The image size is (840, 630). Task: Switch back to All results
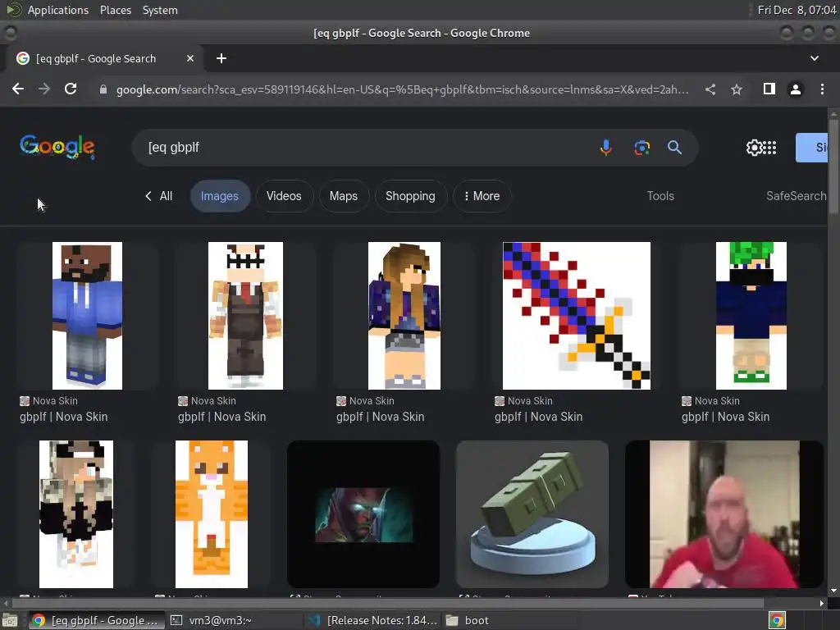click(x=158, y=196)
